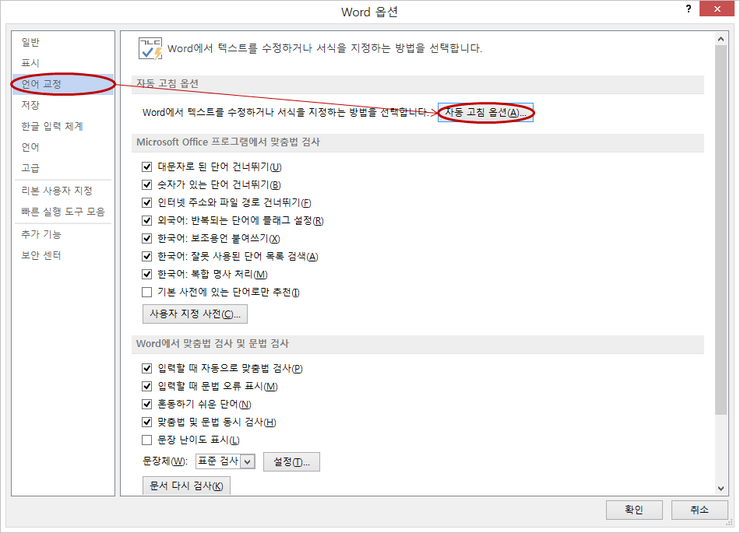Click the scrollbar up arrow

click(x=721, y=40)
